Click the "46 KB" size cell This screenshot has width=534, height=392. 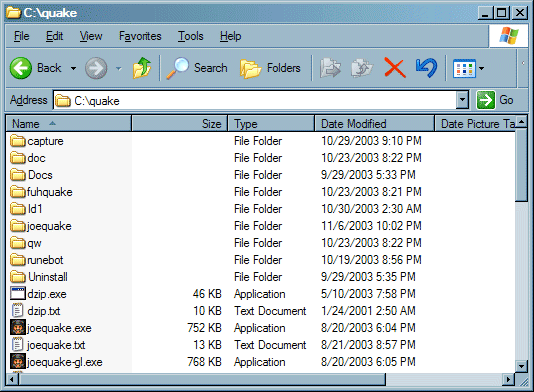click(x=207, y=294)
